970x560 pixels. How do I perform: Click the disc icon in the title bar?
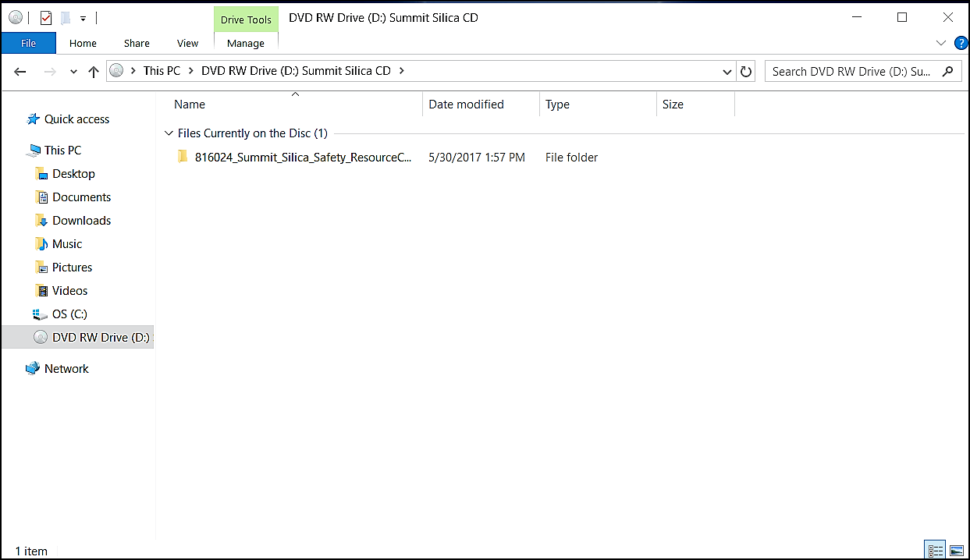pyautogui.click(x=16, y=17)
